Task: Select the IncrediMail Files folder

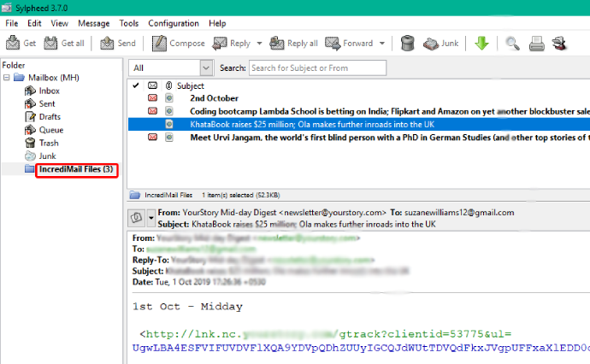Action: [x=75, y=170]
